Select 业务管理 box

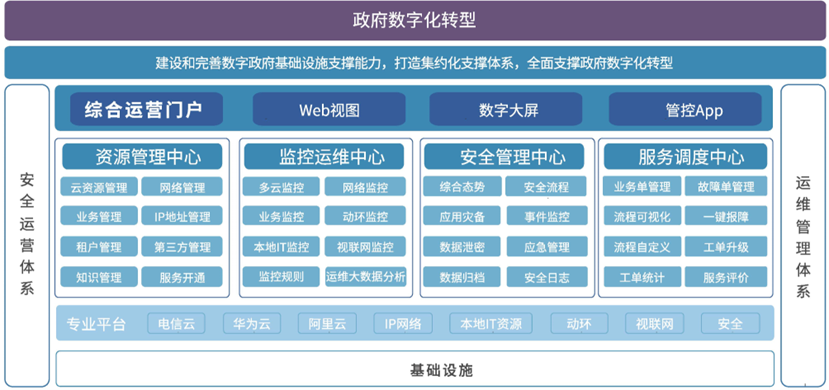point(99,216)
